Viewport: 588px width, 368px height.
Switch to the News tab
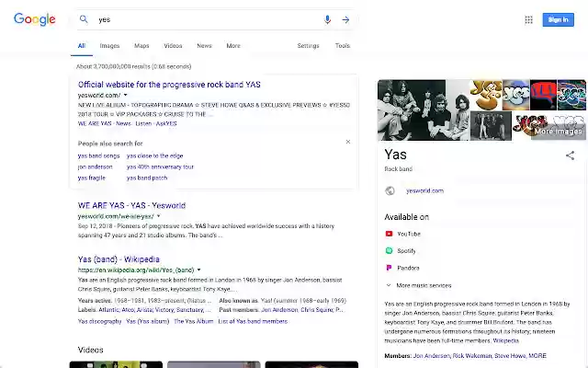pos(204,46)
